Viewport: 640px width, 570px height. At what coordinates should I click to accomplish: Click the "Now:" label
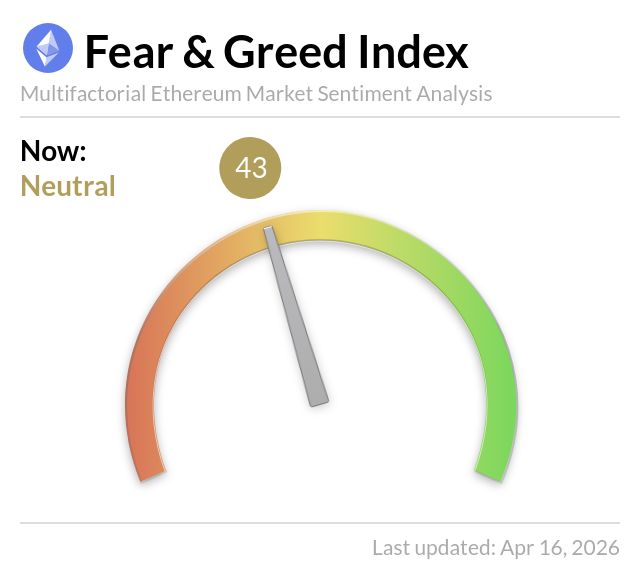coord(53,152)
